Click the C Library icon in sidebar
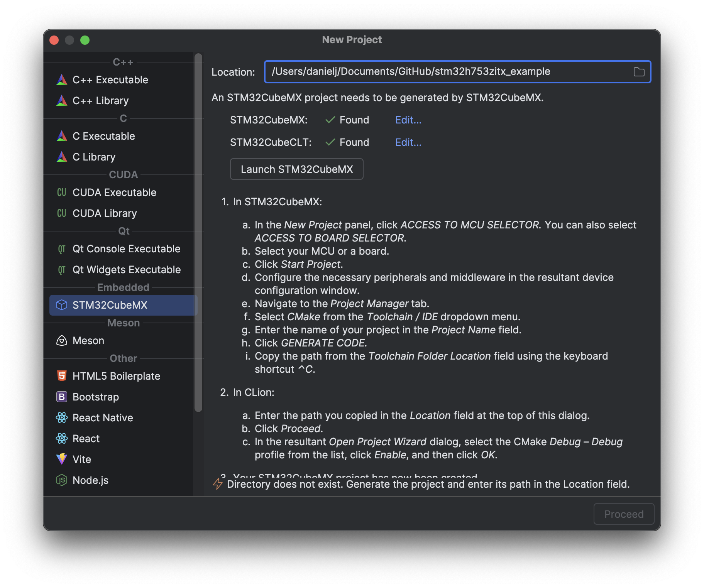 (62, 157)
